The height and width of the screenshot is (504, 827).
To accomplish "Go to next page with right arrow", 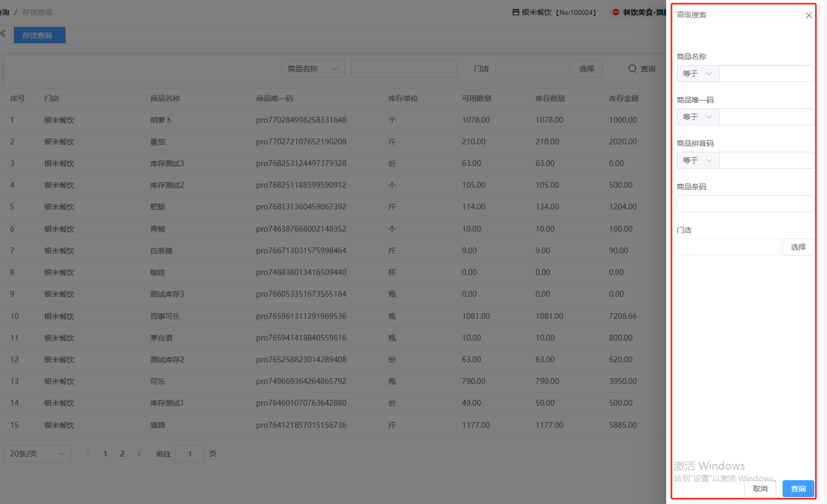I will 139,454.
